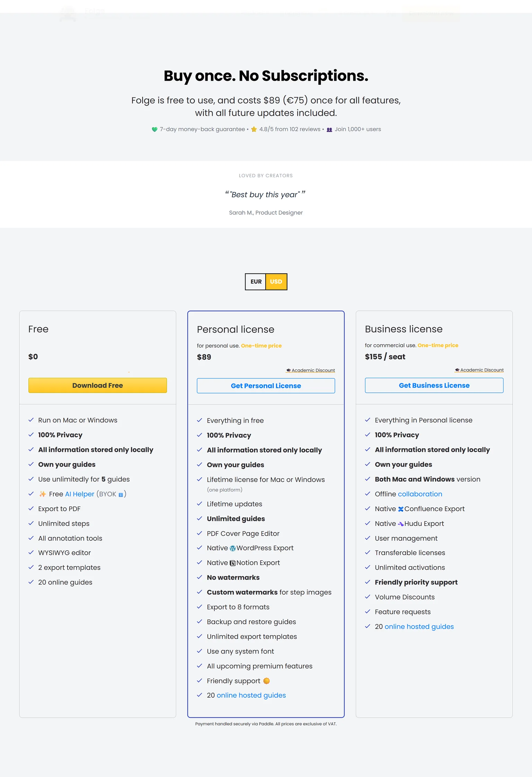Click the green heart money-back guarantee icon

point(154,129)
